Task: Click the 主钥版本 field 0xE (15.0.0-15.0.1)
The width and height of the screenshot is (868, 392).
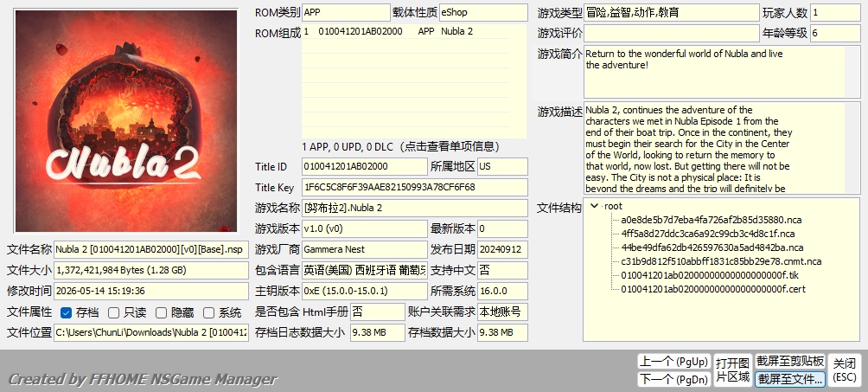Action: coord(365,291)
